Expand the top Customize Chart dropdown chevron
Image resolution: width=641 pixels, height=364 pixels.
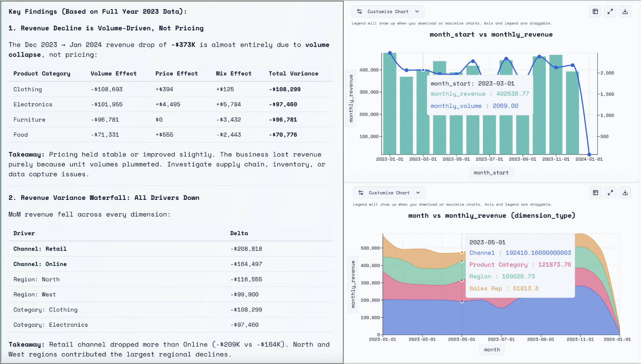[417, 11]
